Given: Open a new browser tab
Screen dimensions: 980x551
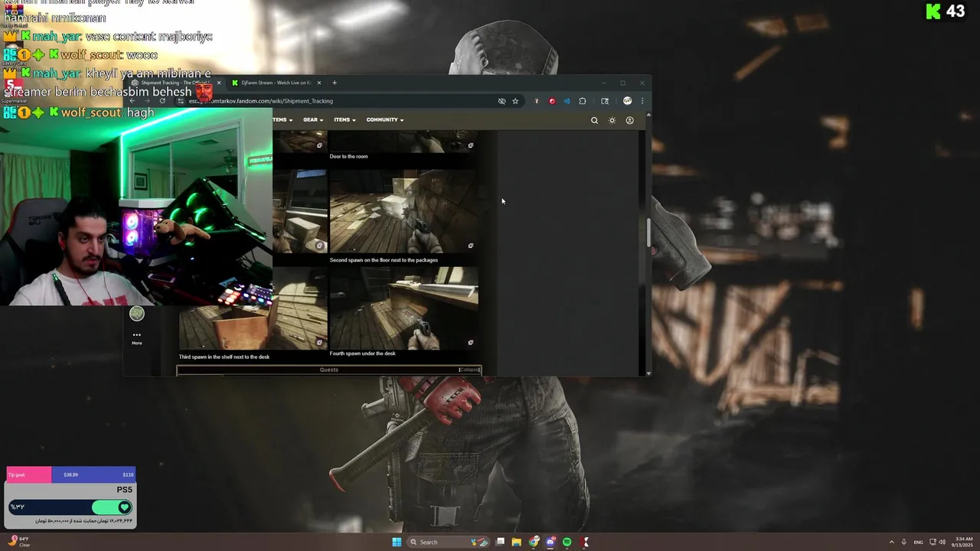Looking at the screenshot, I should [x=334, y=83].
